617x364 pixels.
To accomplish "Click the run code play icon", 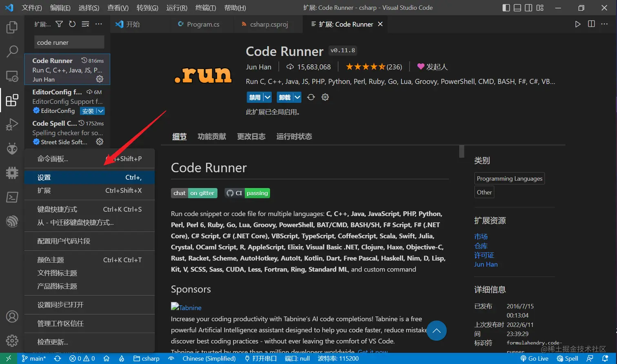I will [x=578, y=24].
